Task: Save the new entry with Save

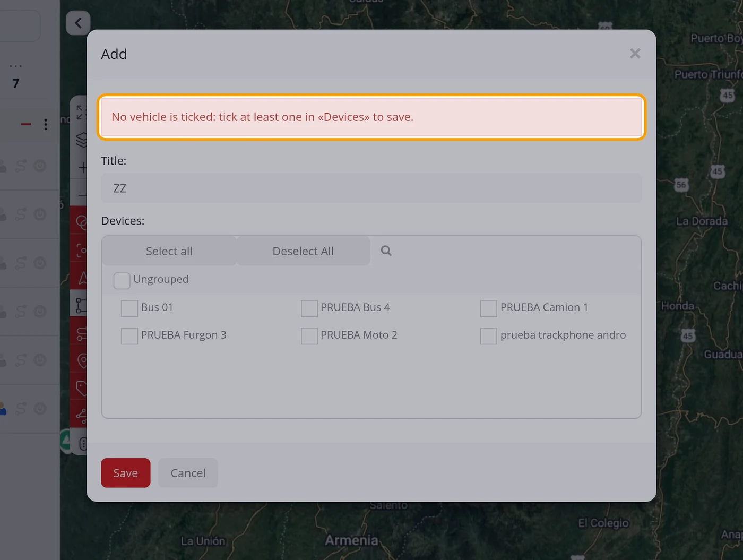Action: [x=126, y=473]
